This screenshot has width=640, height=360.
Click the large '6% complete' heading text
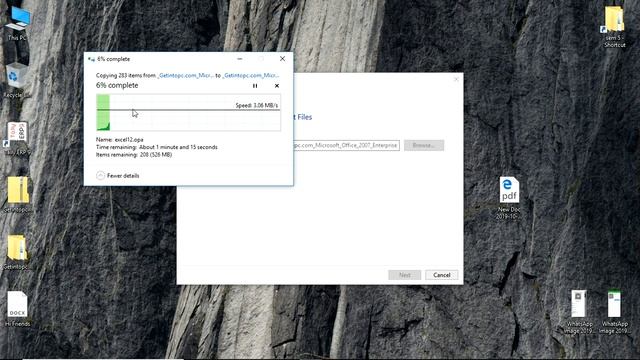click(x=117, y=85)
